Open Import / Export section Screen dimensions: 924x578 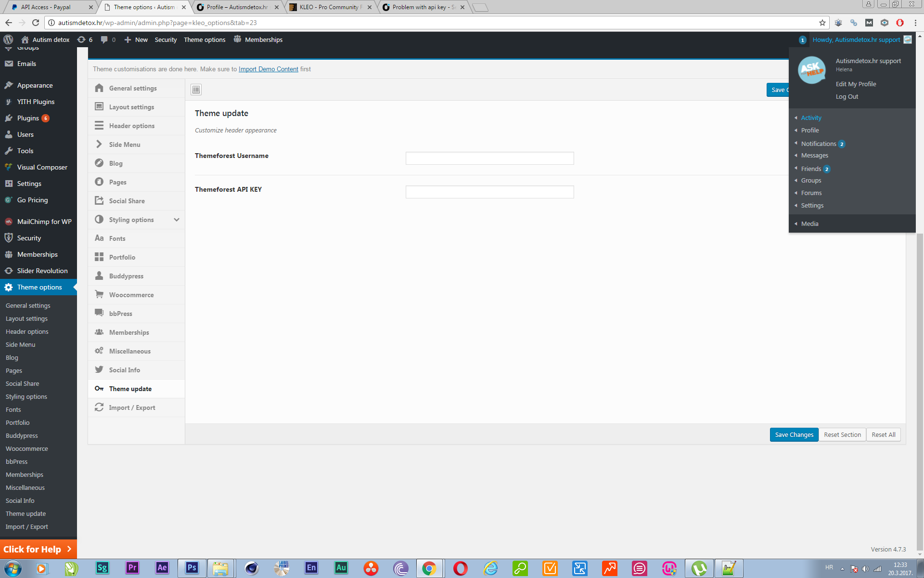pyautogui.click(x=132, y=407)
